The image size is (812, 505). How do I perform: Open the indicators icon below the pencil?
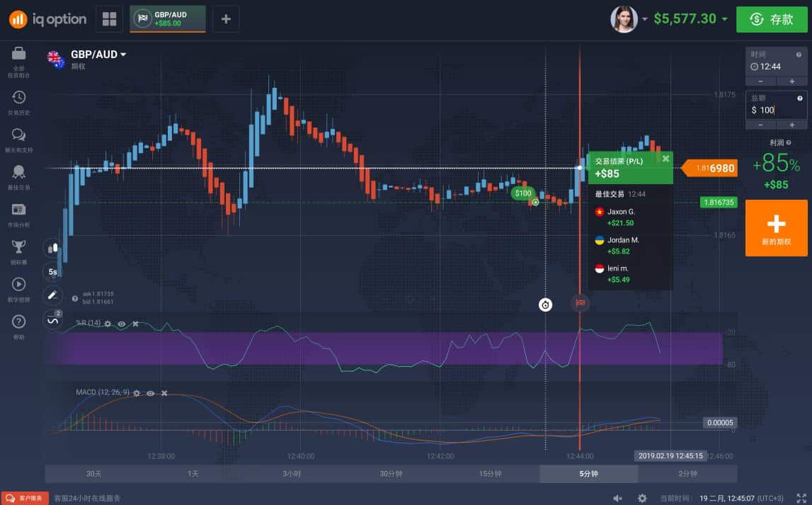coord(51,320)
